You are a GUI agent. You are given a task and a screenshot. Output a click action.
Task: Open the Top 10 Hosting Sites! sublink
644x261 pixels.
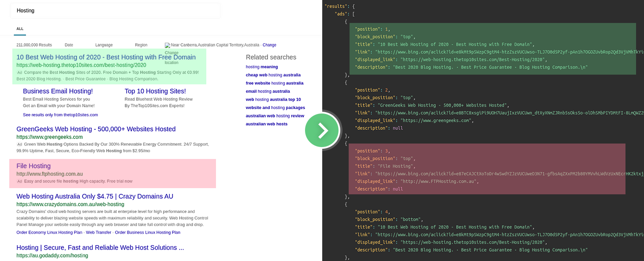[155, 91]
